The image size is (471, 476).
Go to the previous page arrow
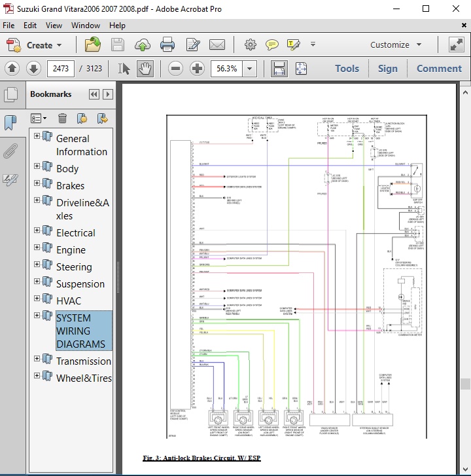[x=12, y=68]
